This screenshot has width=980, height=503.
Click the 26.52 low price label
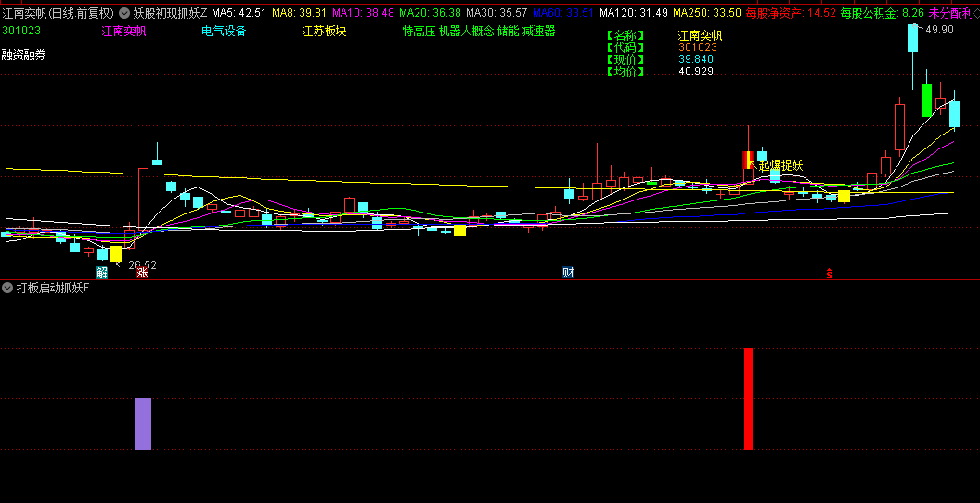pos(143,264)
